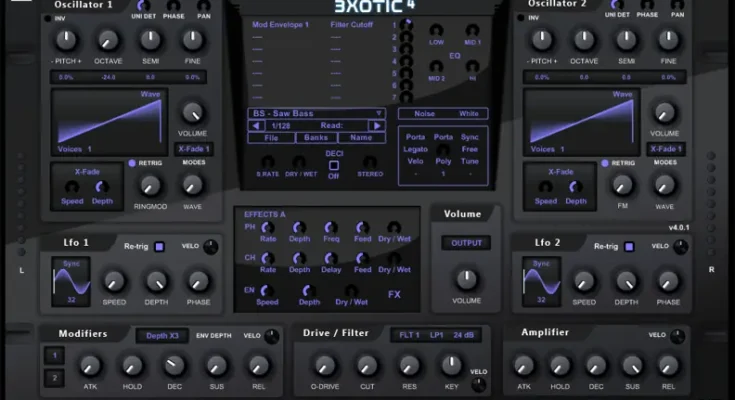Toggle the PH phaser effect
The image size is (735, 400).
(249, 227)
